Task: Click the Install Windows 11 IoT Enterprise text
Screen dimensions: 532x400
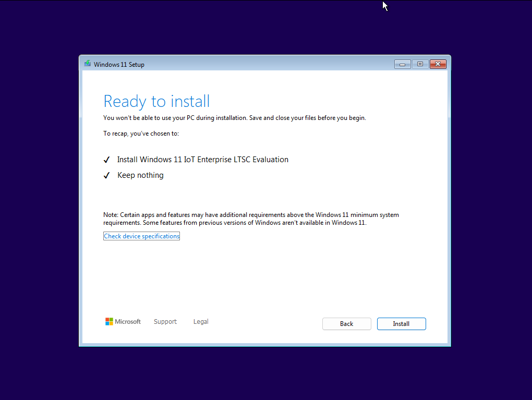Action: [202, 159]
